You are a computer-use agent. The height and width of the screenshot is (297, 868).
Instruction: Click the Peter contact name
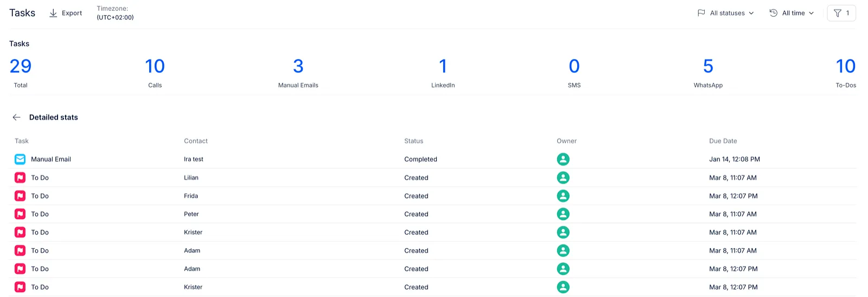coord(192,214)
